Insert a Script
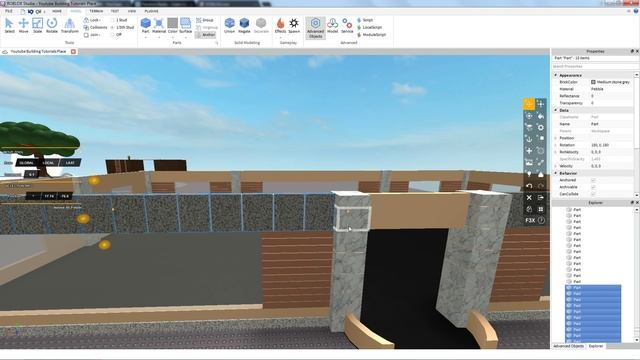The image size is (640, 360). [365, 20]
